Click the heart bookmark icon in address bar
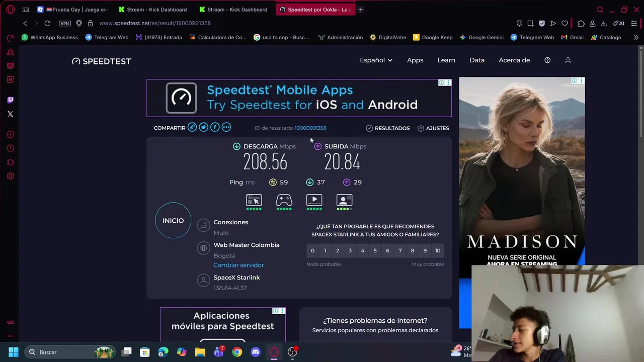644x362 pixels. (x=565, y=23)
